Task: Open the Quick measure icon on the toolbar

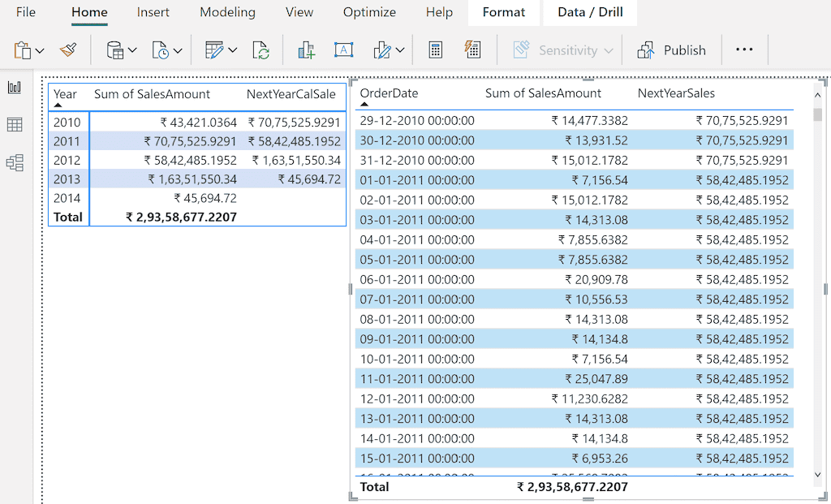Action: (474, 50)
